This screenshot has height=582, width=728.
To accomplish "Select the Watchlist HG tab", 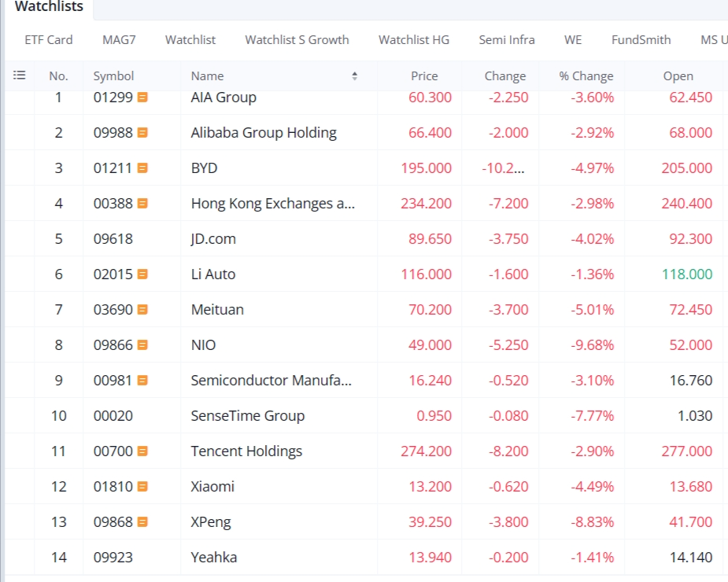I will pyautogui.click(x=414, y=40).
